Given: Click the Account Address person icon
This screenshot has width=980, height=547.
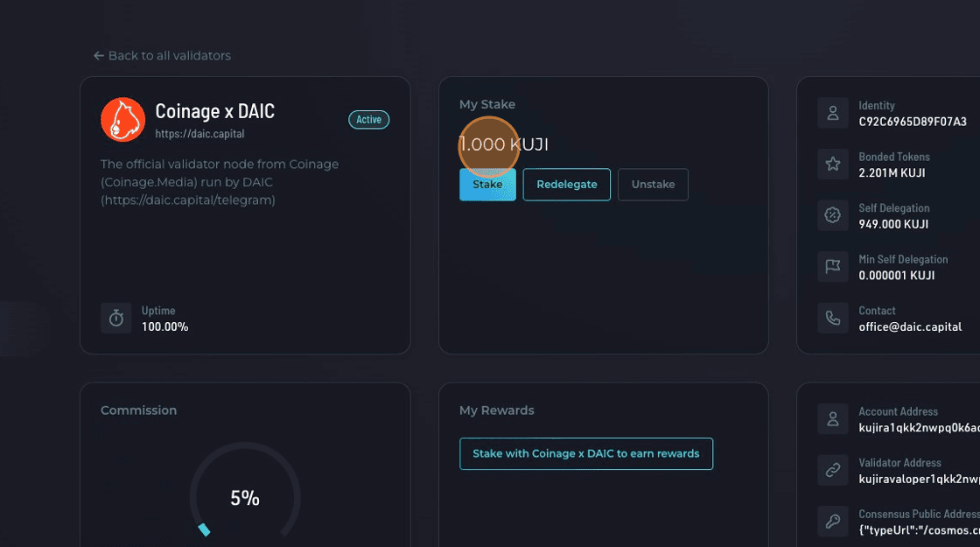Looking at the screenshot, I should click(833, 419).
